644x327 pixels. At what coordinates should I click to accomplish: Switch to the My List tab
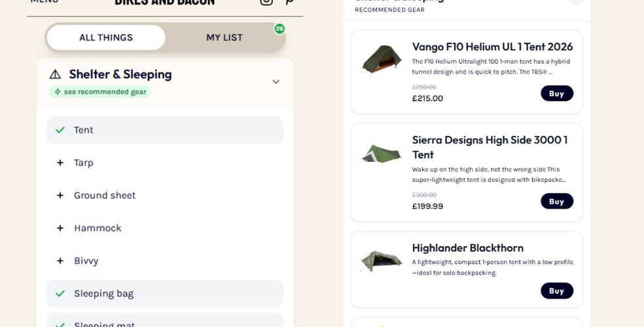(x=224, y=37)
